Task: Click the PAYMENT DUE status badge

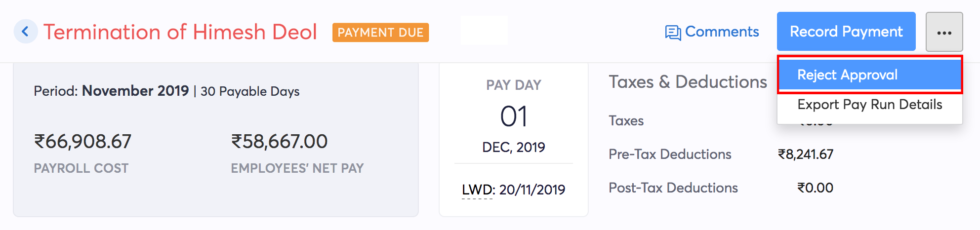Action: tap(380, 33)
